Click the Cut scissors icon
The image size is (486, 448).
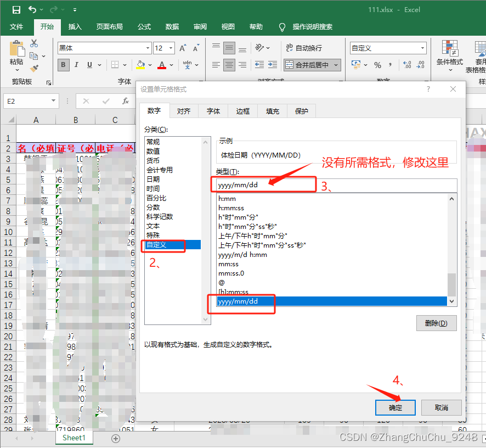pyautogui.click(x=34, y=43)
